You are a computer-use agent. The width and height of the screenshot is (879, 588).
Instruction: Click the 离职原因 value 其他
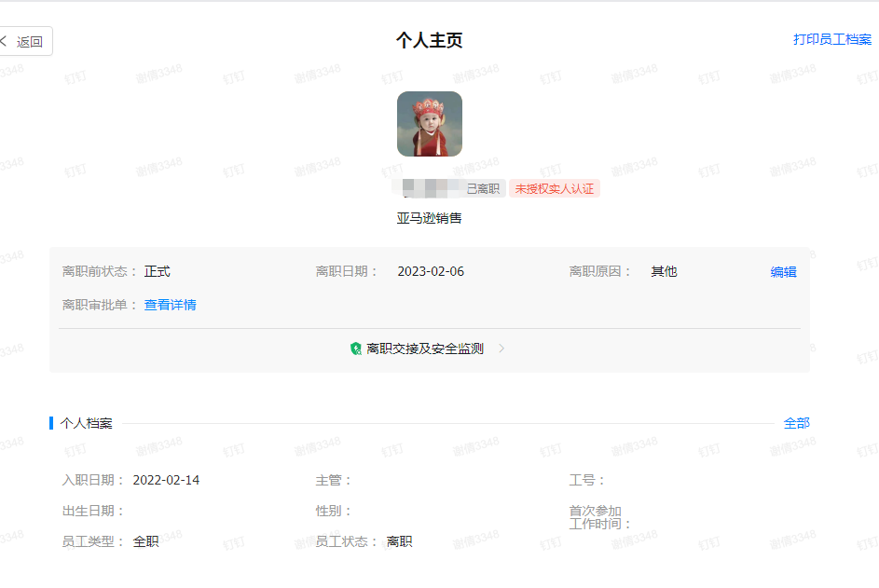click(x=664, y=272)
